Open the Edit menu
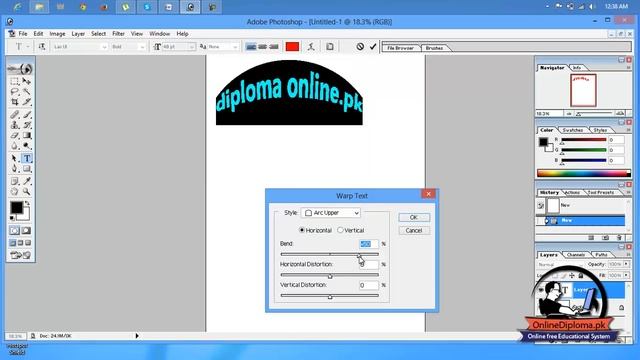The image size is (640, 360). (x=38, y=34)
